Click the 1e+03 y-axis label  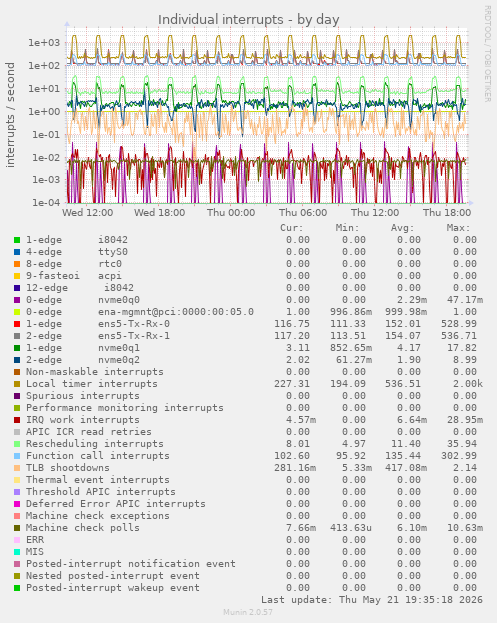pos(44,43)
